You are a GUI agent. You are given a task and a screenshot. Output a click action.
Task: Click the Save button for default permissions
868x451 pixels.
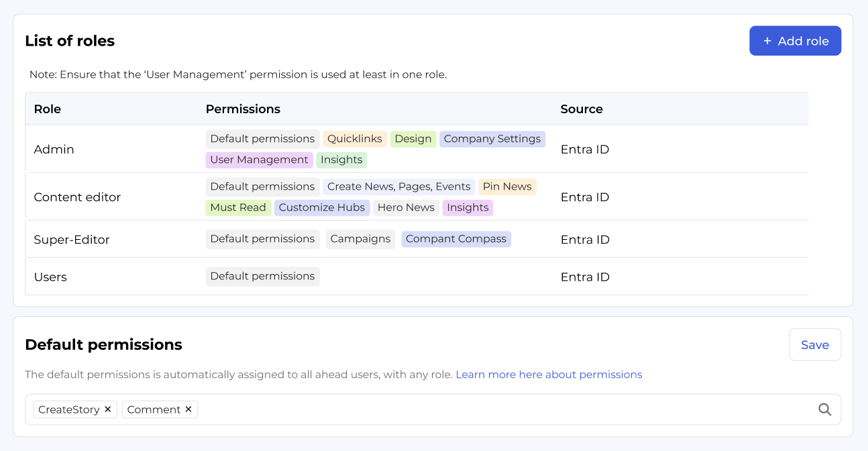[814, 344]
